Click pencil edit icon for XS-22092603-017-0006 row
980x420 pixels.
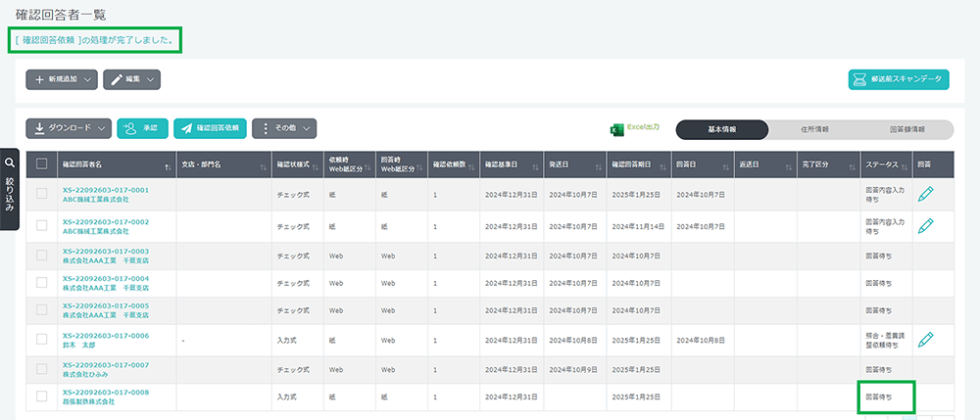coord(925,339)
